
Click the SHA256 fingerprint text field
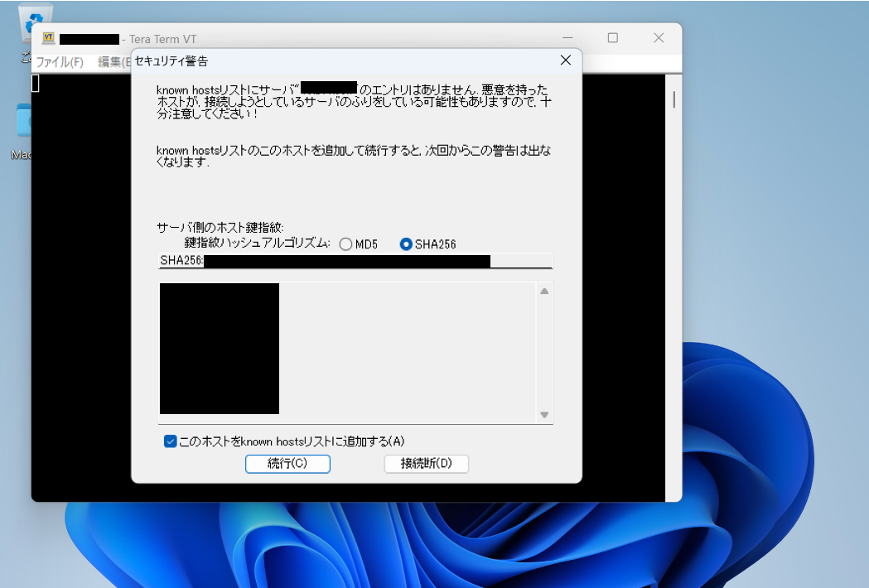(x=355, y=262)
